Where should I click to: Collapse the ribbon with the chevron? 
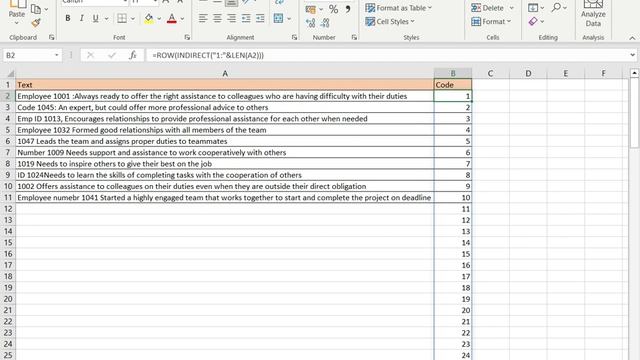[632, 38]
